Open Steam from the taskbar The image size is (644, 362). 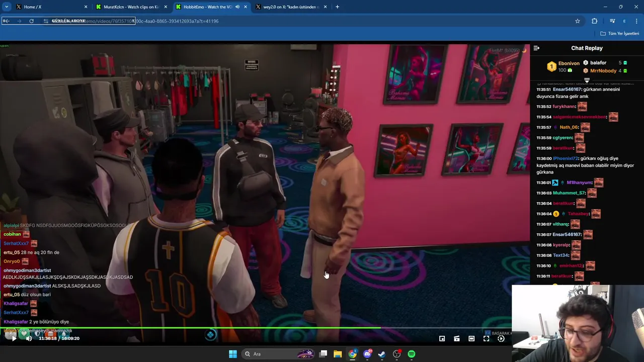pyautogui.click(x=382, y=354)
